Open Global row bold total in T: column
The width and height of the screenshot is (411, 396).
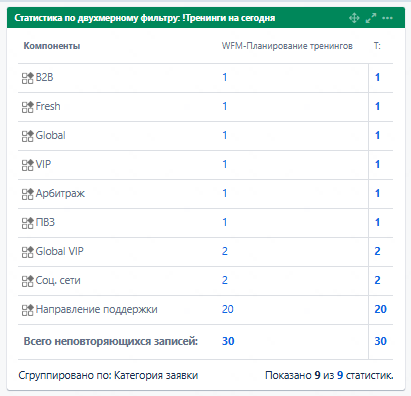tap(377, 135)
